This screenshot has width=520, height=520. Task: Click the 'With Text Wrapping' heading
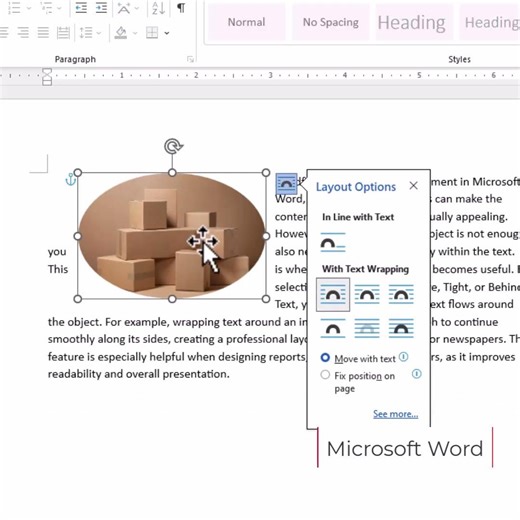[x=365, y=269]
